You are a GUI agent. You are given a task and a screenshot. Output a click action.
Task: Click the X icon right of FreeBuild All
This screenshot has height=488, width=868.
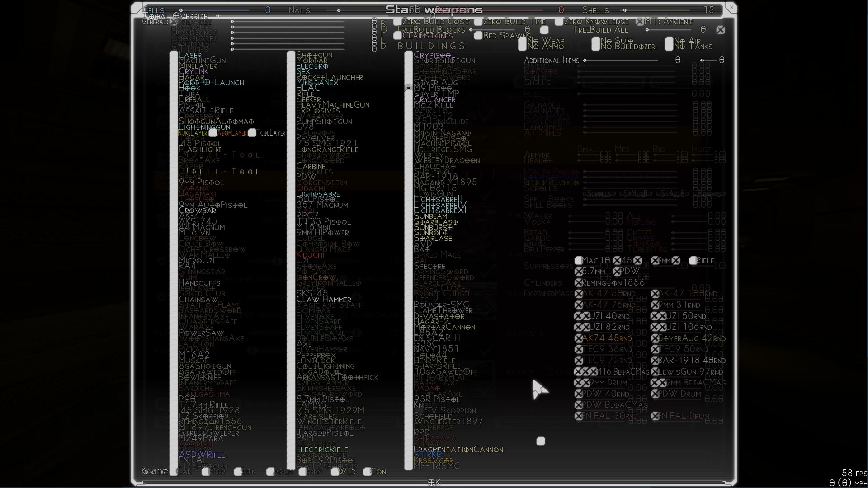(721, 30)
